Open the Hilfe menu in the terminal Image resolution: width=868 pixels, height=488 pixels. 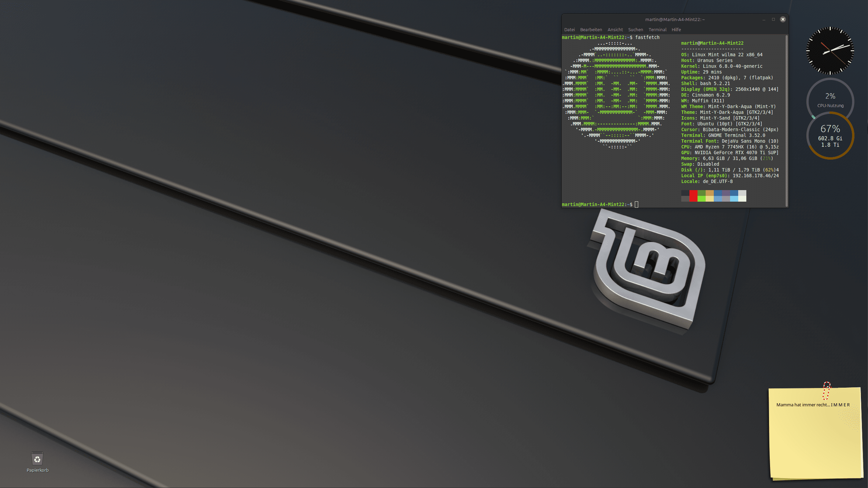pyautogui.click(x=676, y=29)
